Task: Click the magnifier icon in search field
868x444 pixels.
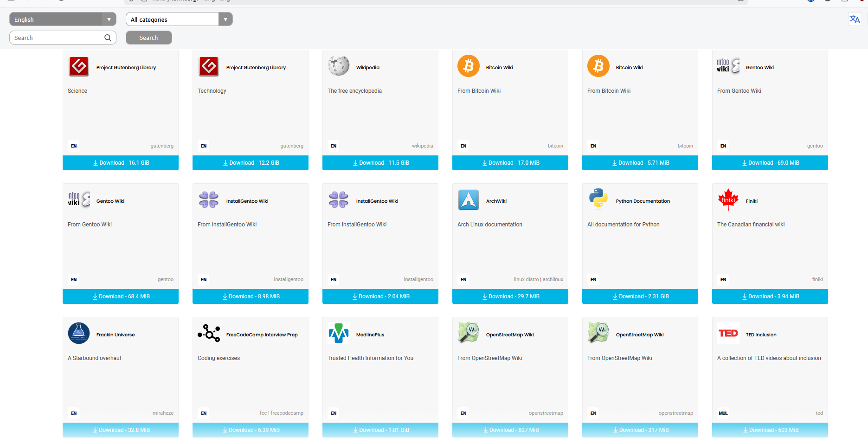Action: 108,38
